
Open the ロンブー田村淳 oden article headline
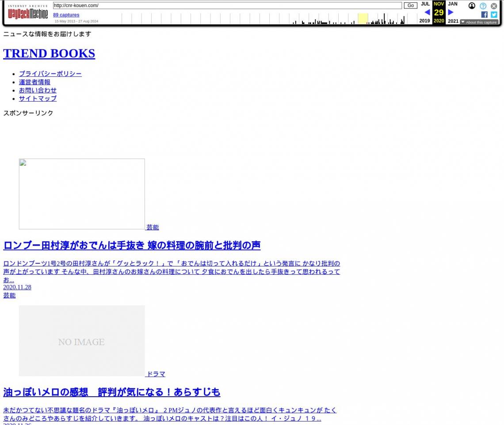[132, 245]
